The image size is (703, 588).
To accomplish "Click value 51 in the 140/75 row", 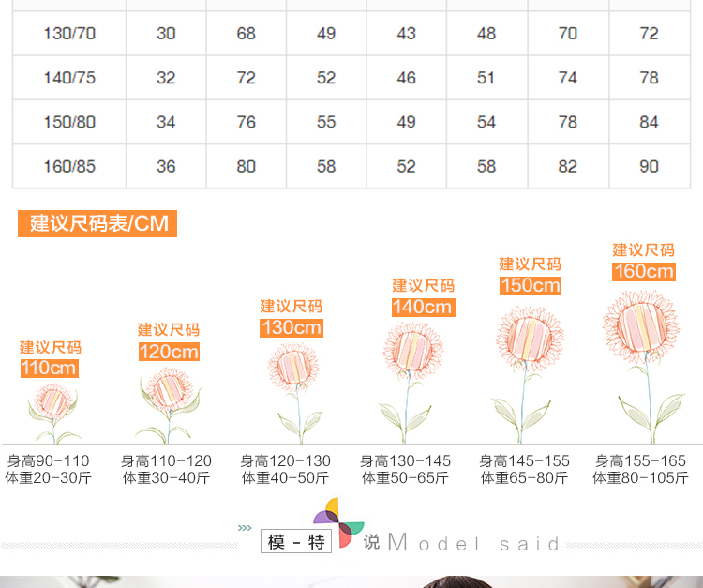I will pos(486,78).
